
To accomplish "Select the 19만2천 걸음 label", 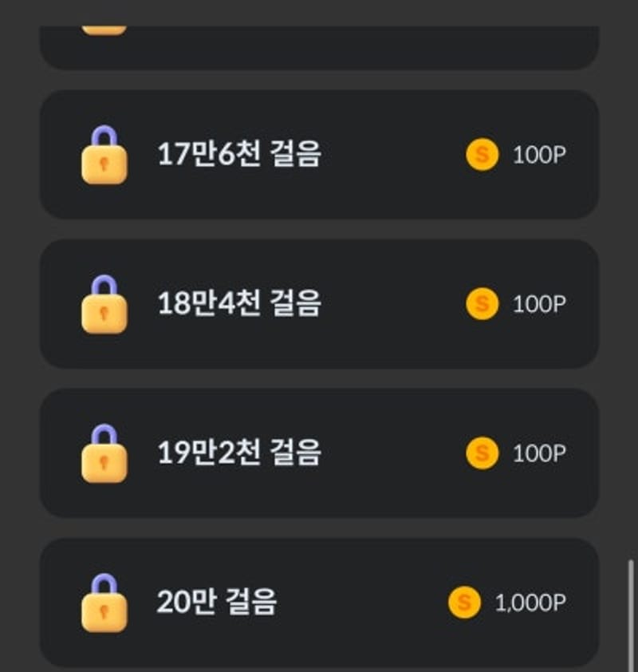I will 239,453.
